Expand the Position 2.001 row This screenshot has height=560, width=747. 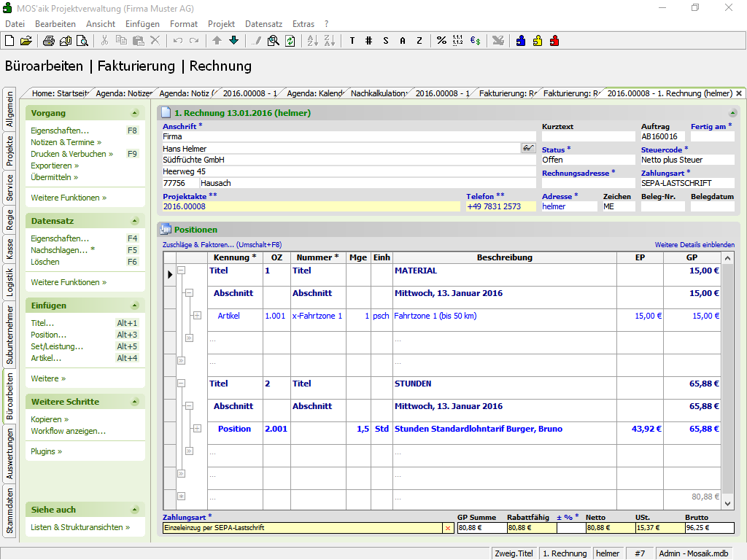click(x=197, y=429)
